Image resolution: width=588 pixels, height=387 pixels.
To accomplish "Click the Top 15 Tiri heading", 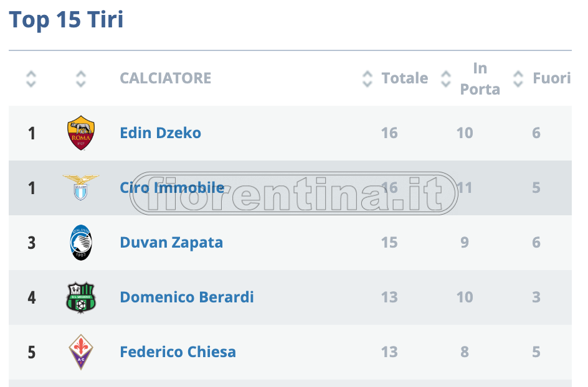I will click(x=66, y=20).
